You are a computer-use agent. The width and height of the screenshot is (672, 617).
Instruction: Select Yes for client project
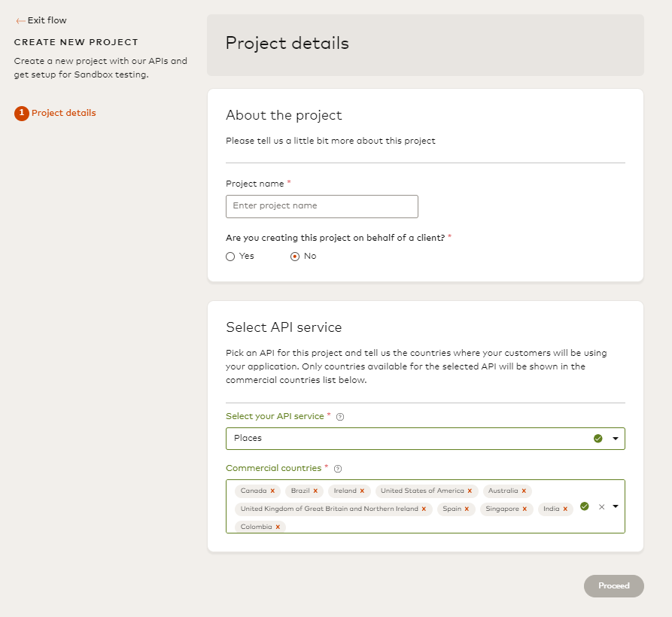[x=230, y=257]
